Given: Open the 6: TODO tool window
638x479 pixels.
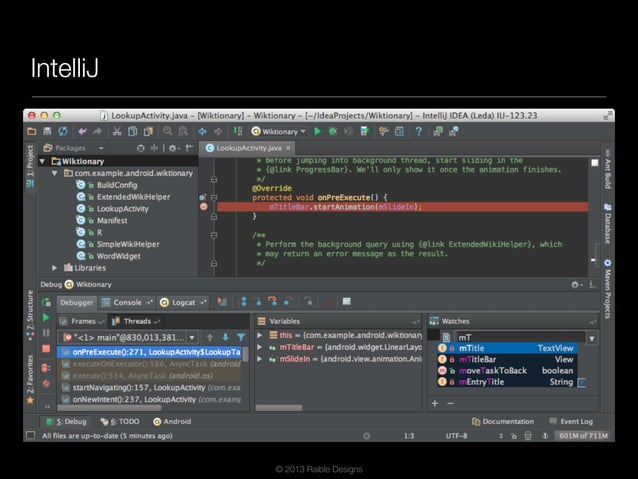Looking at the screenshot, I should 120,421.
